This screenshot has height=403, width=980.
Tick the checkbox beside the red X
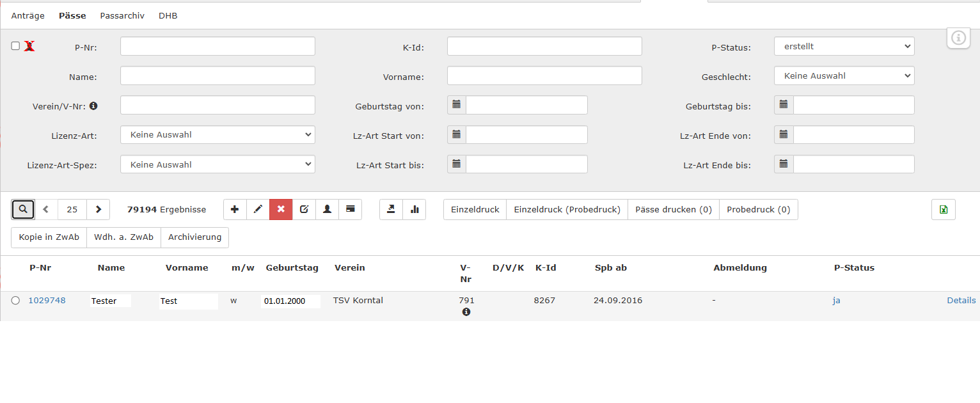(15, 46)
